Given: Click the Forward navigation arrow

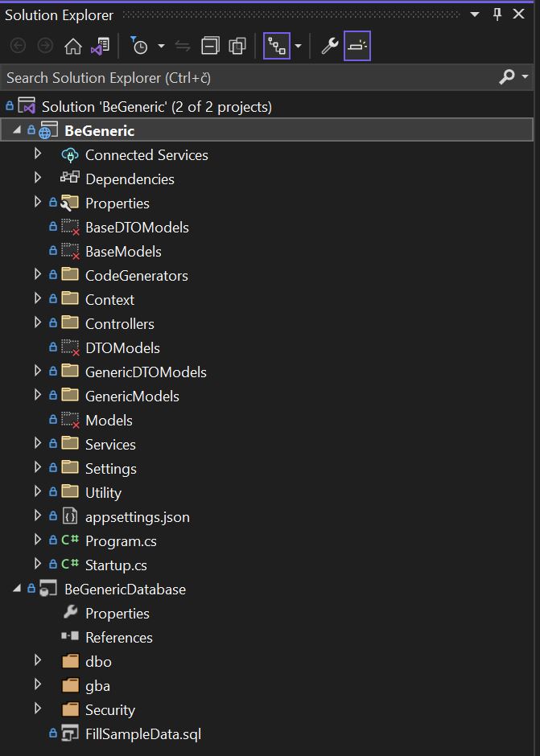Looking at the screenshot, I should coord(45,47).
